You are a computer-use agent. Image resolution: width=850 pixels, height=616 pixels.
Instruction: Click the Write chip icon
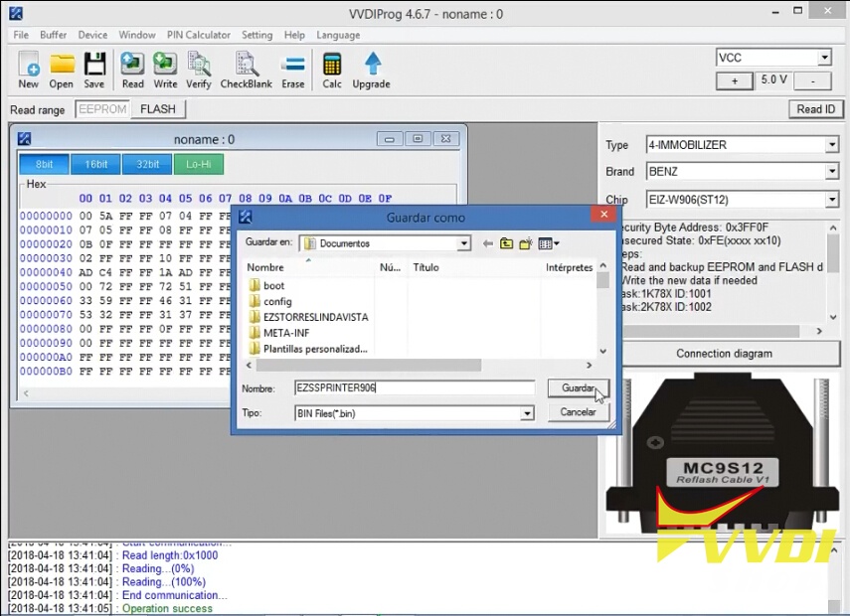coord(165,70)
